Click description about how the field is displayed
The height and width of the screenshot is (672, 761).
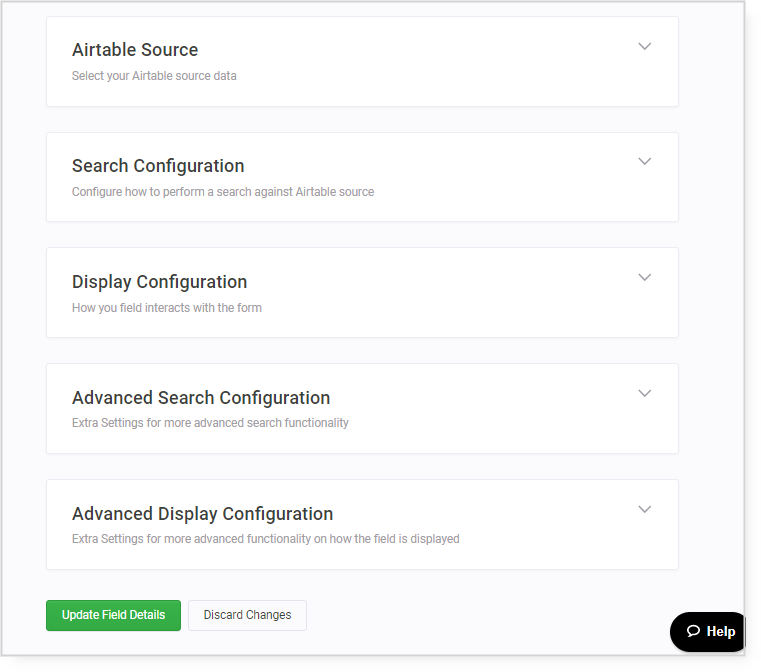(x=265, y=539)
